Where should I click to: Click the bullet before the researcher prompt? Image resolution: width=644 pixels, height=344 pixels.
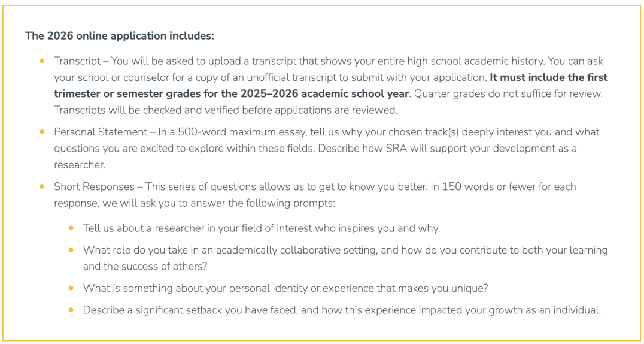tap(71, 228)
